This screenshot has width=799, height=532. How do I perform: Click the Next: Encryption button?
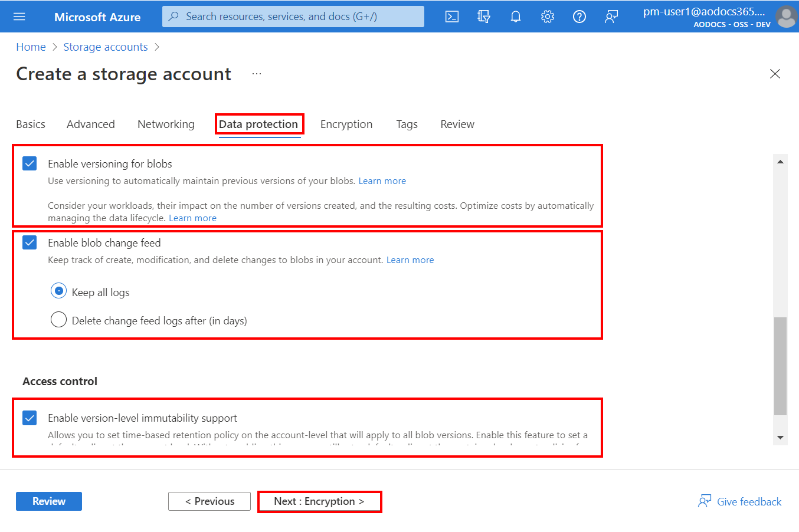[319, 501]
